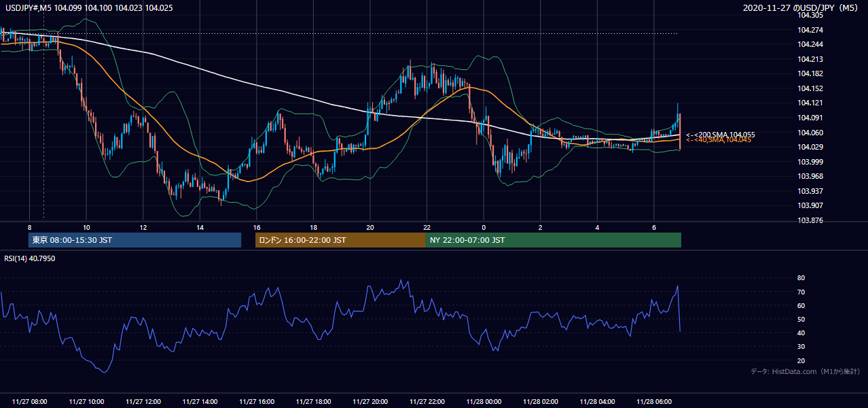The height and width of the screenshot is (408, 868).
Task: Click the Tokyo 08:00-15:30 JST session bar
Action: pos(134,240)
